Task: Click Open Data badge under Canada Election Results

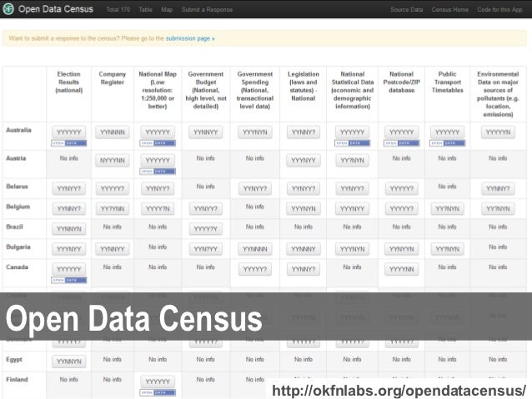Action: [69, 280]
